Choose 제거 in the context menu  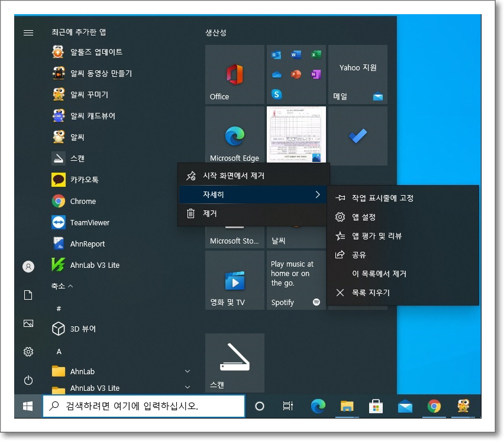[x=253, y=213]
